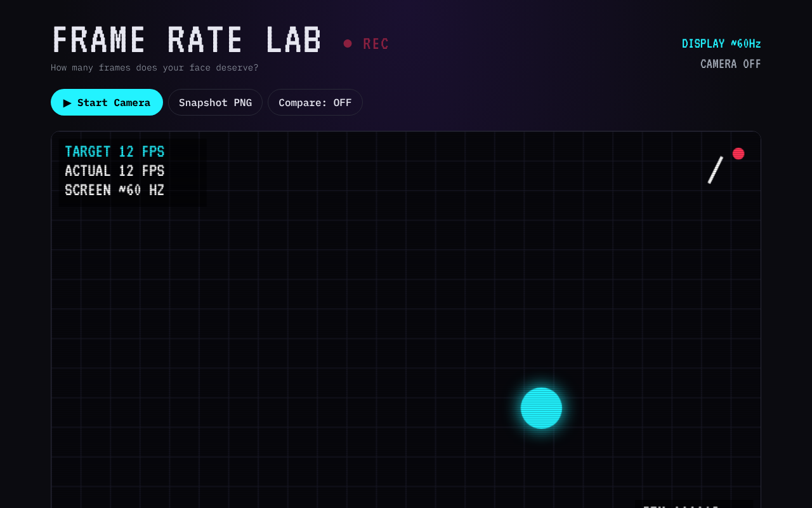Click the FRAME RATE LAB title
Image resolution: width=812 pixels, height=508 pixels.
click(x=187, y=39)
